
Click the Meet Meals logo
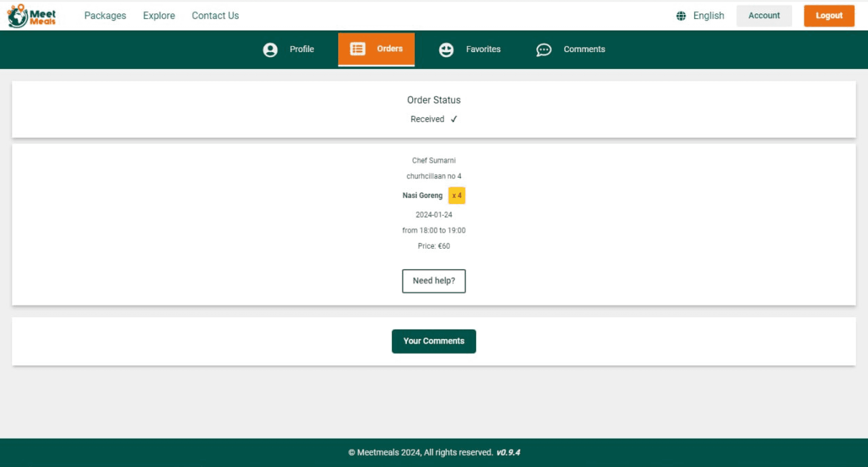[31, 16]
